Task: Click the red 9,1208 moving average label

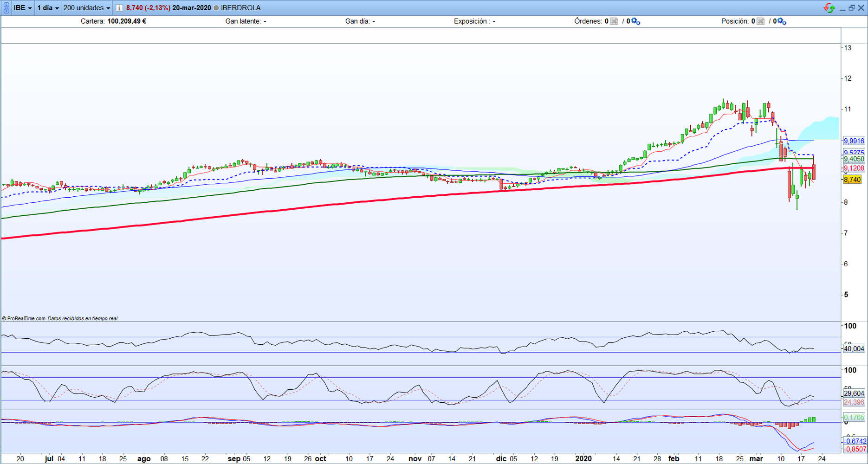Action: (854, 168)
